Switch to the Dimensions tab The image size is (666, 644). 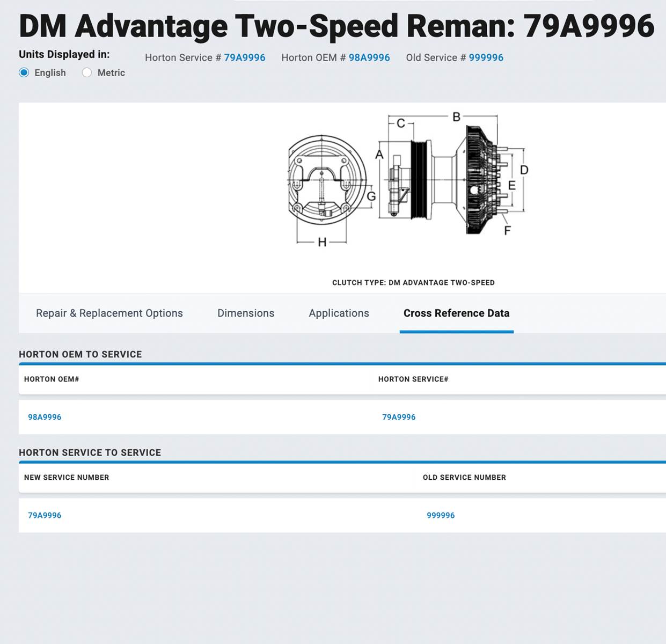pos(246,313)
